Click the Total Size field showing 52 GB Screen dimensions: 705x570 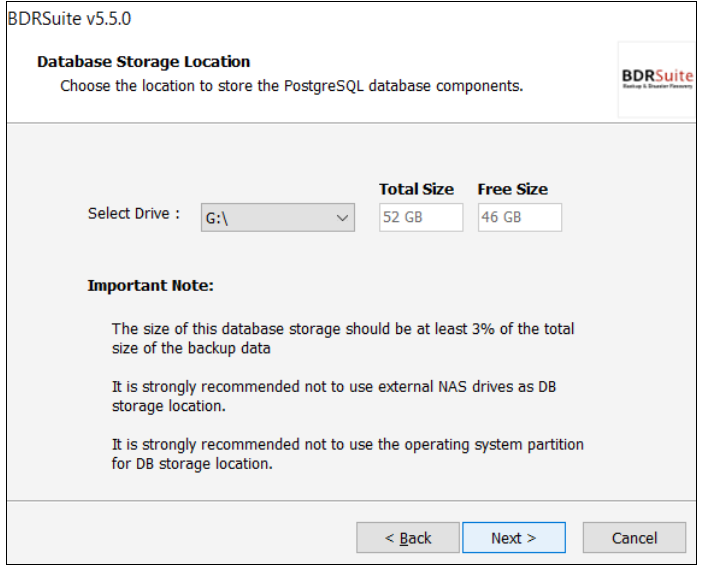(421, 218)
